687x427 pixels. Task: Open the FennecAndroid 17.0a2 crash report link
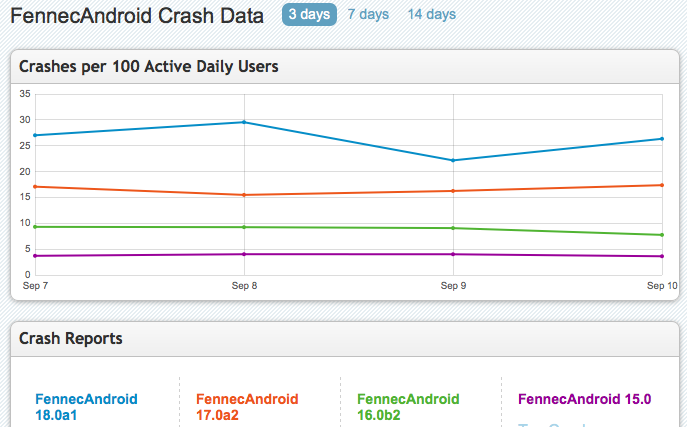point(247,407)
